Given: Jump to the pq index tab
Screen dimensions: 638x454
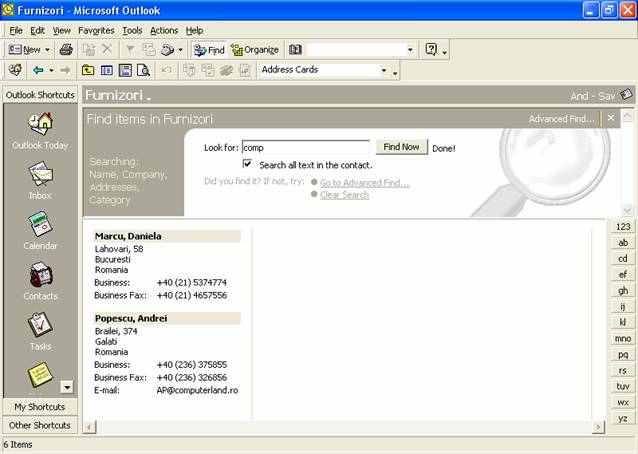Looking at the screenshot, I should pyautogui.click(x=623, y=354).
